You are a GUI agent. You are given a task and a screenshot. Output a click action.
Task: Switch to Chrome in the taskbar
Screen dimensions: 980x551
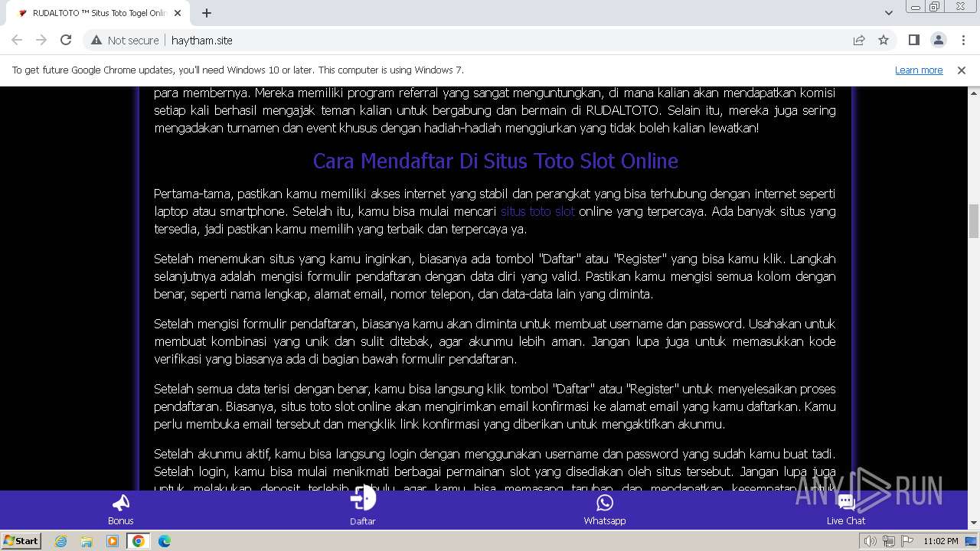tap(139, 541)
